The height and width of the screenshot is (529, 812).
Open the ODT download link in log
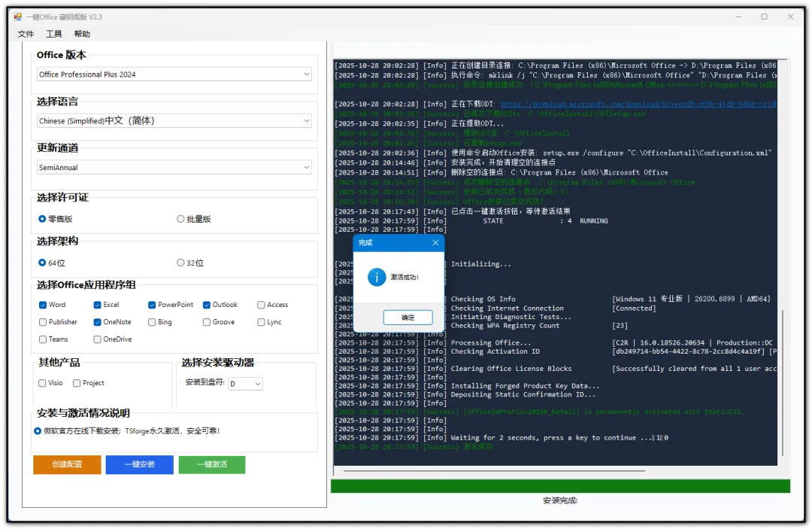pos(638,104)
